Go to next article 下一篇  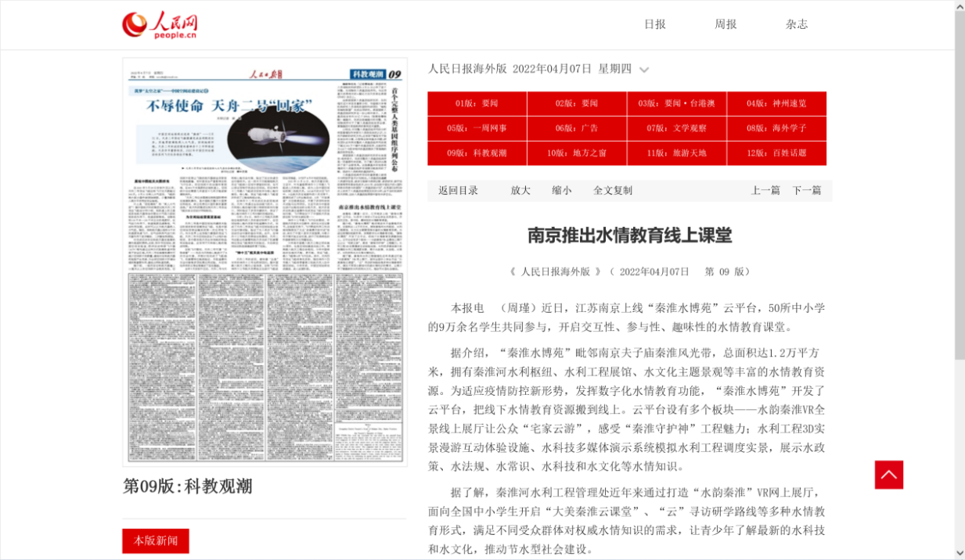pos(806,191)
